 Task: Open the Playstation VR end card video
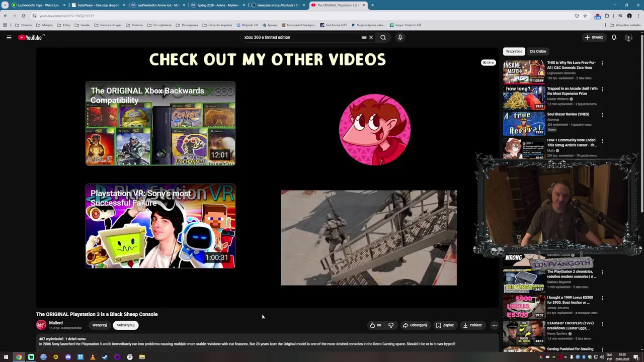(x=160, y=226)
